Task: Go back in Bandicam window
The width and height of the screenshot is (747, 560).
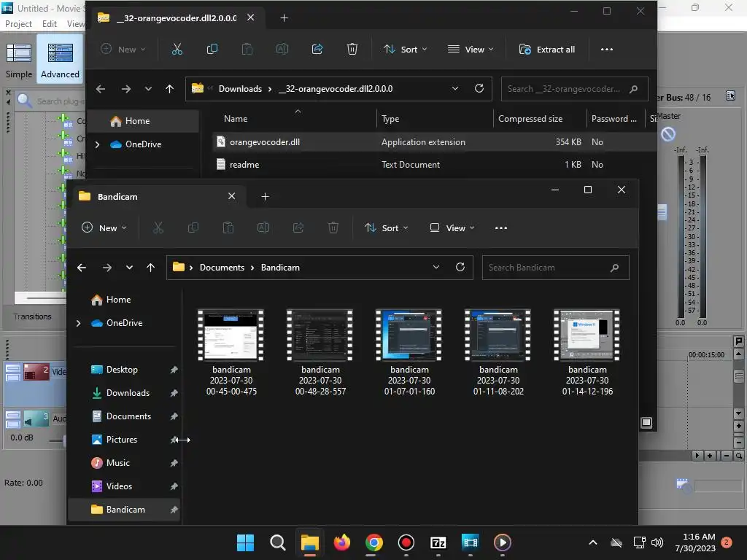Action: pos(82,268)
